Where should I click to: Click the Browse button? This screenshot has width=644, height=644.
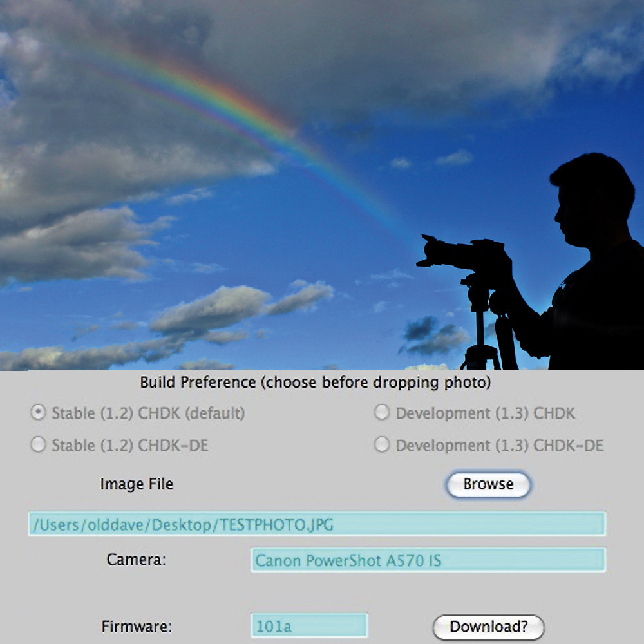point(488,484)
